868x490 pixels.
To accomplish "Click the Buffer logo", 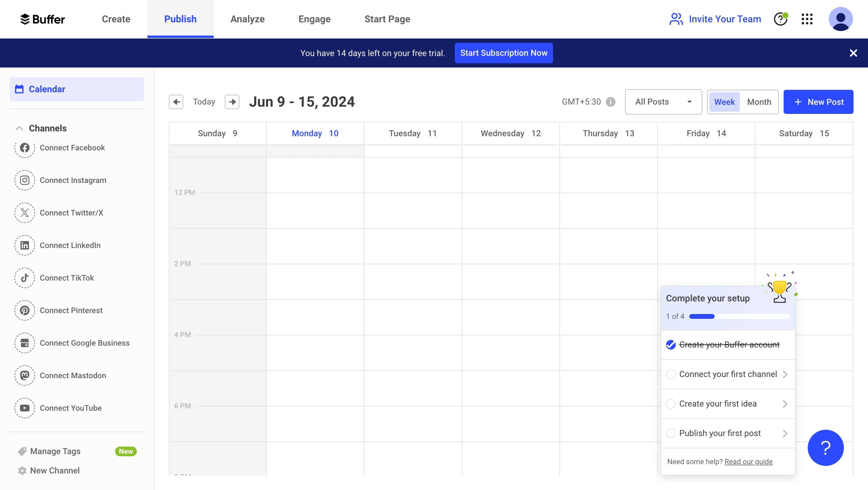I will pos(42,19).
